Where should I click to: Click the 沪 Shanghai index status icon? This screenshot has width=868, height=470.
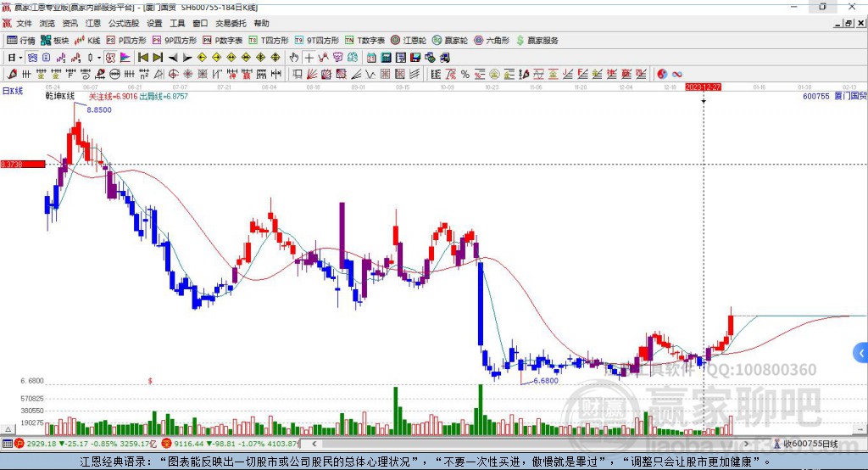coord(19,444)
